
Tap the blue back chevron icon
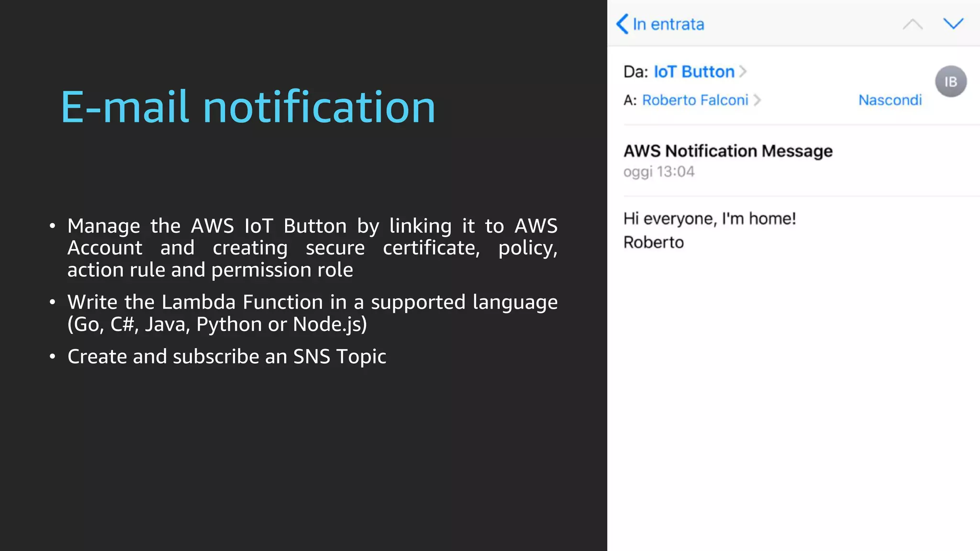pyautogui.click(x=622, y=24)
